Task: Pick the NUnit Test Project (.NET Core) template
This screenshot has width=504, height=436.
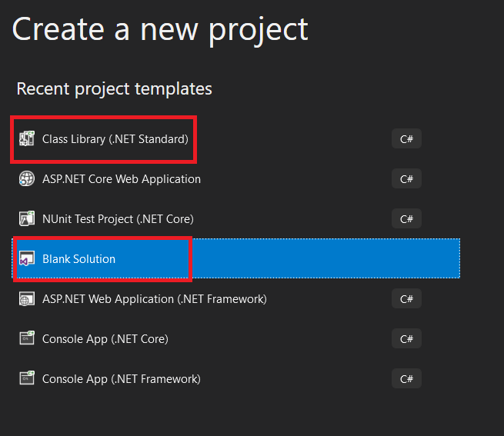Action: click(x=118, y=219)
